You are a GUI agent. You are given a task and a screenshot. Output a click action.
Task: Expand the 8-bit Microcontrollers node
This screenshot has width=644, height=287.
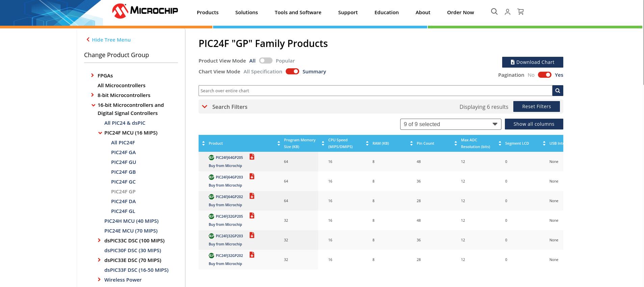point(93,95)
